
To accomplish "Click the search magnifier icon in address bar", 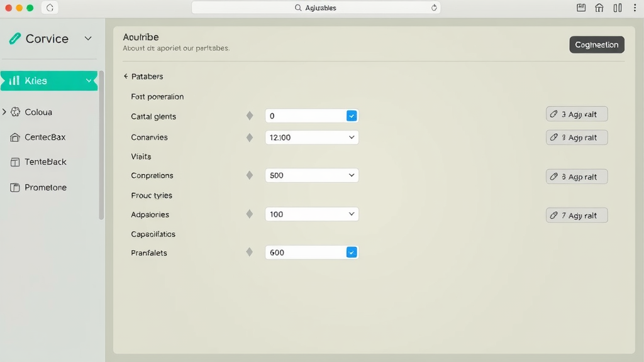I will click(x=298, y=8).
